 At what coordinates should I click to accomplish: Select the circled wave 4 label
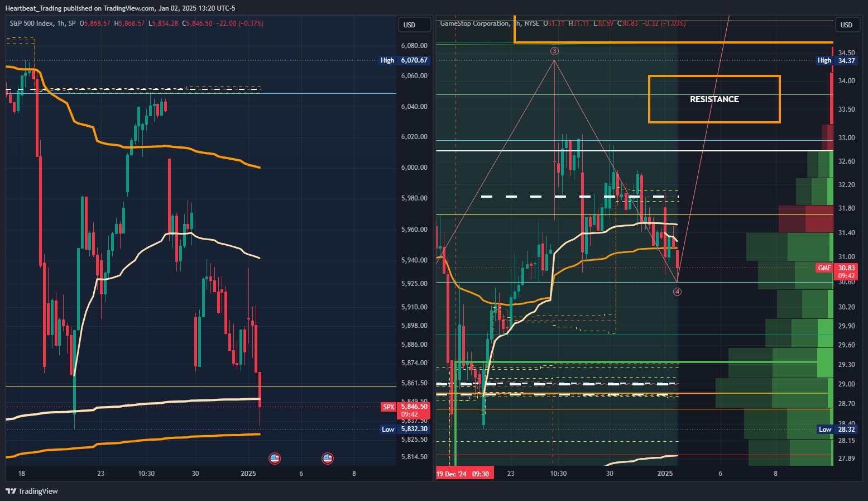[x=677, y=292]
